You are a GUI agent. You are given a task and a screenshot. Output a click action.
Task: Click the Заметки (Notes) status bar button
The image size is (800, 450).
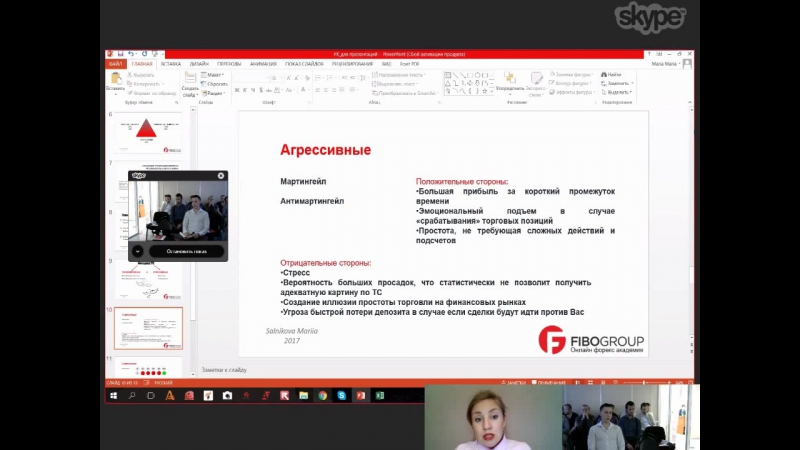point(513,383)
